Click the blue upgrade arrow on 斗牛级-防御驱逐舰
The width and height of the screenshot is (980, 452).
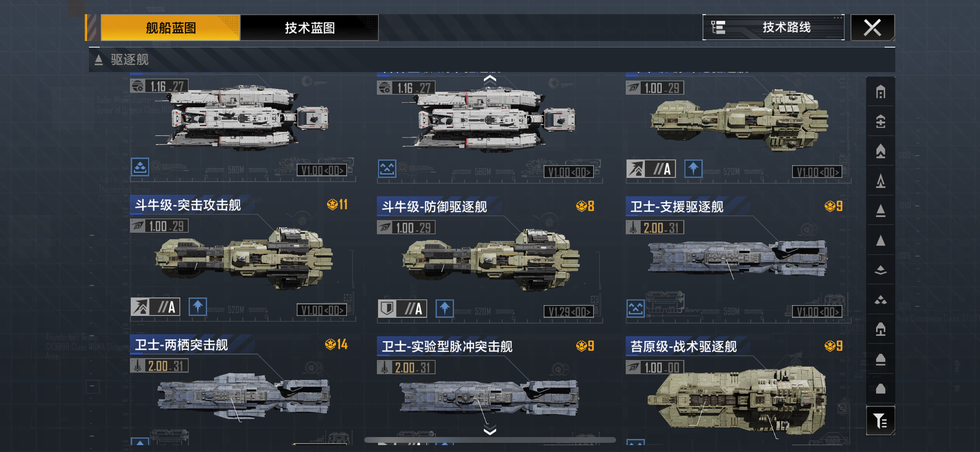445,308
